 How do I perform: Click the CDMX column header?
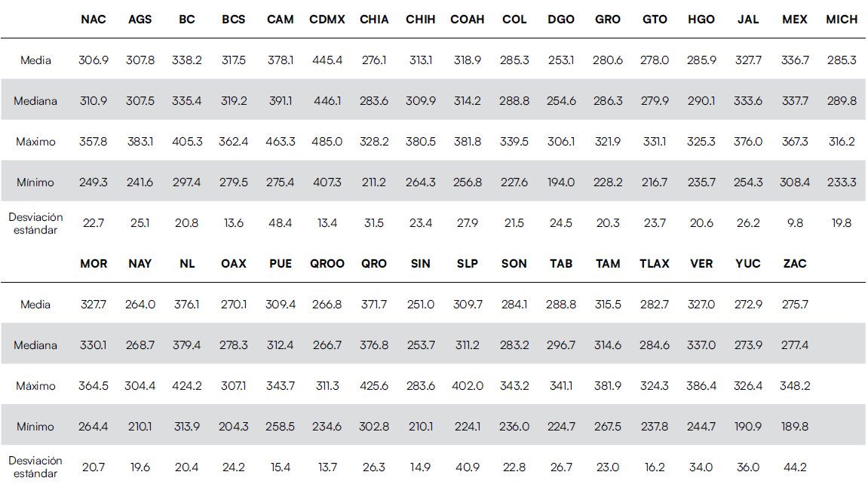(x=327, y=20)
